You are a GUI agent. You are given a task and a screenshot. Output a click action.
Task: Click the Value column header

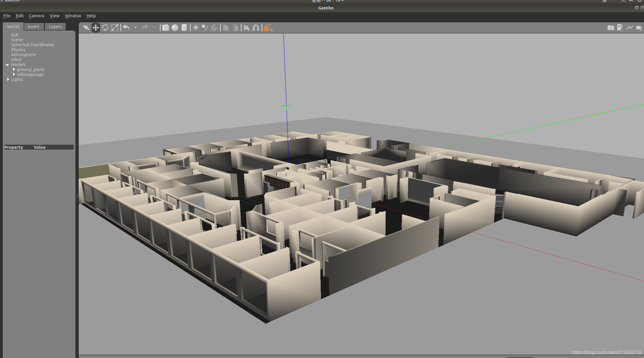39,147
